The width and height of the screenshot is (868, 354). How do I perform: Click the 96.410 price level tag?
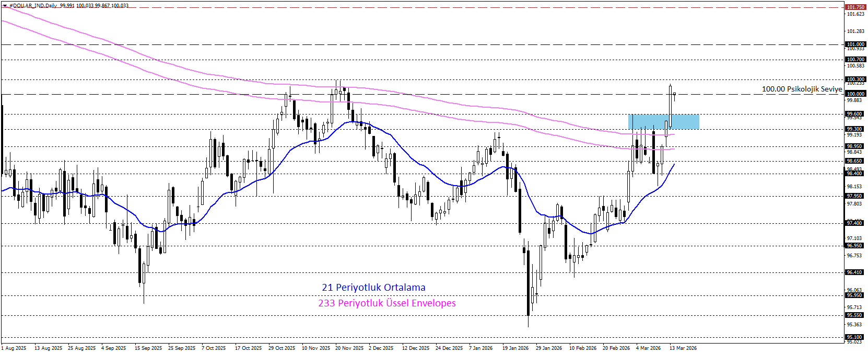(854, 272)
